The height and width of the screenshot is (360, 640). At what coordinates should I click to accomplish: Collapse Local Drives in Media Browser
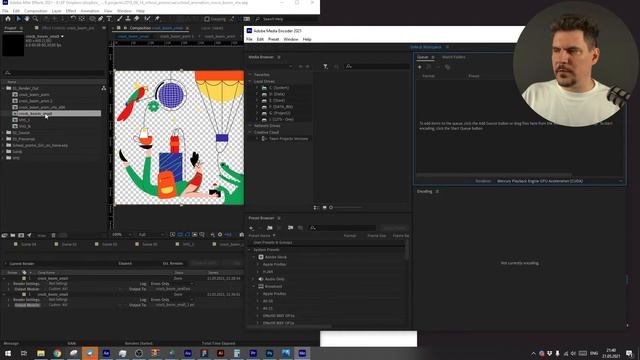pyautogui.click(x=250, y=81)
